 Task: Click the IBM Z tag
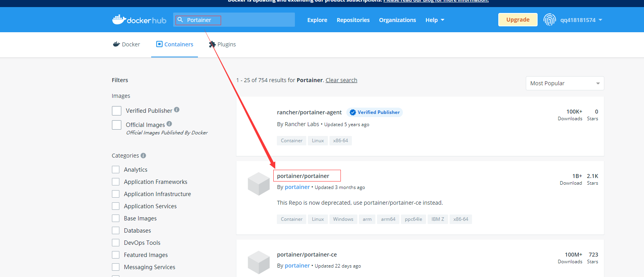click(x=438, y=219)
